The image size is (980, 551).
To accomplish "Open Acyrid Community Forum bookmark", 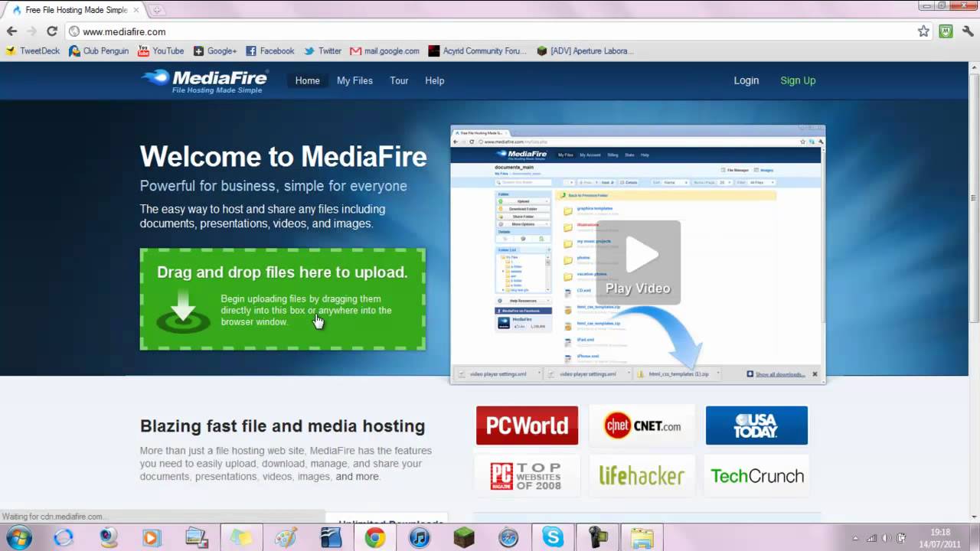I will [478, 51].
